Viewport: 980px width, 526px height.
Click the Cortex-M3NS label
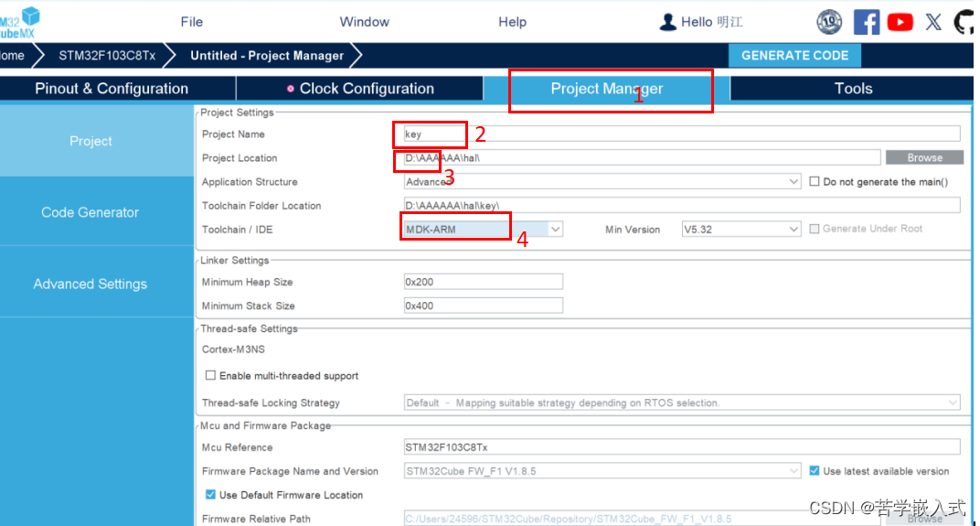233,349
